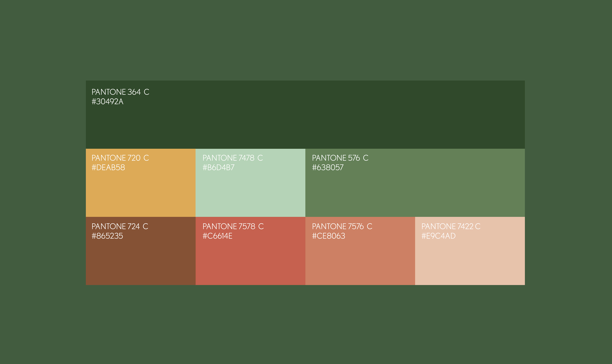Select the PANTONE 720 C golden swatch

tap(141, 183)
